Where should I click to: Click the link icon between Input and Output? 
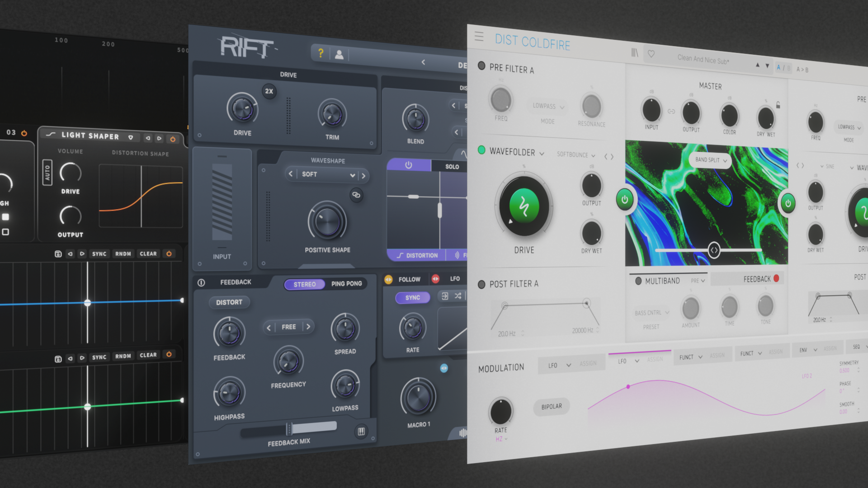click(x=671, y=111)
